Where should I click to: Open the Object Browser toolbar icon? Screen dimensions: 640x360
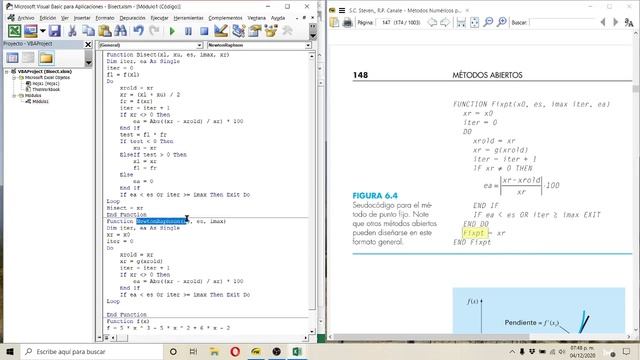(271, 31)
